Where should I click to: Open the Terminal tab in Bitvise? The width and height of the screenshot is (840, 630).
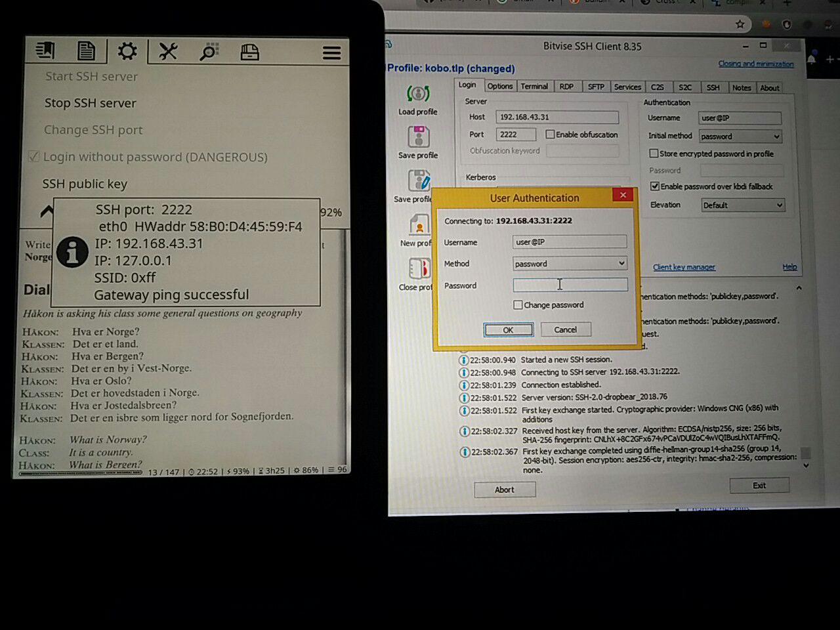click(535, 86)
